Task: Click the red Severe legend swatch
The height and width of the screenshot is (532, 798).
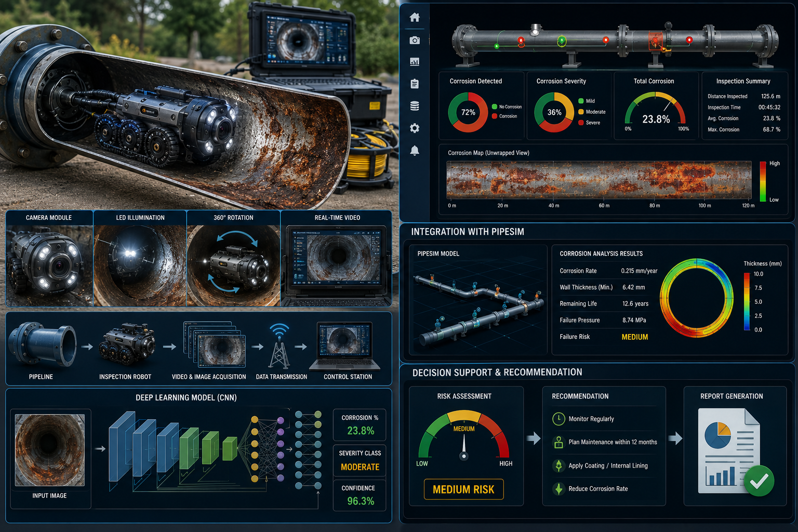Action: 581,123
